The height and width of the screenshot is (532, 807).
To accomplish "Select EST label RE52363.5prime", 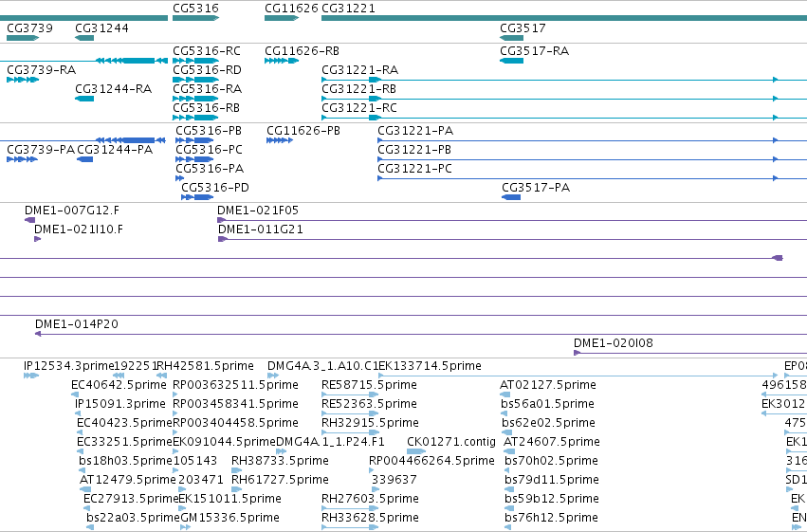I will click(x=369, y=404).
